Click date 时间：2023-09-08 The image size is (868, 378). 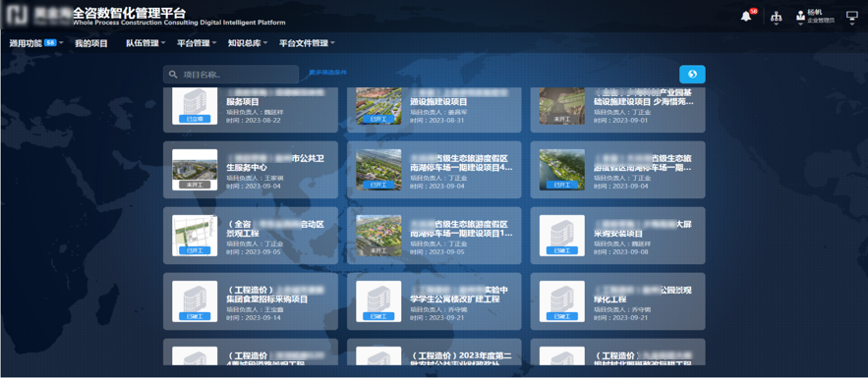coord(621,252)
